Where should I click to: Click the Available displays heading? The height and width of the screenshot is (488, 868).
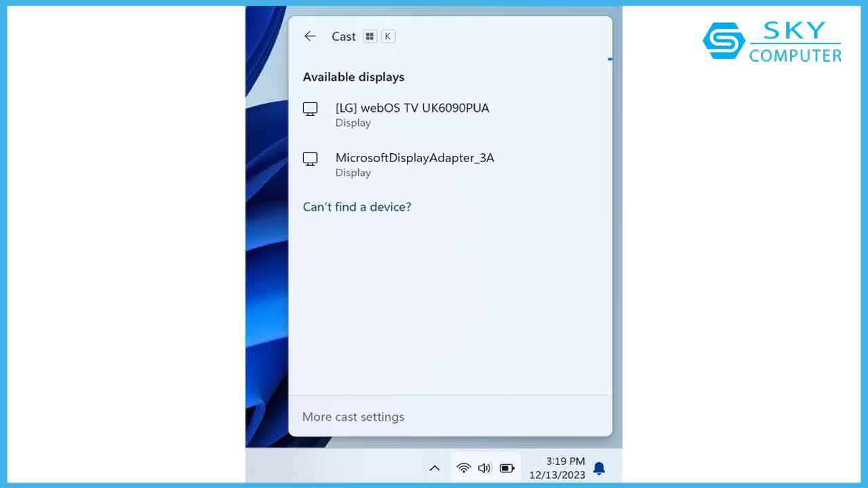pyautogui.click(x=353, y=77)
